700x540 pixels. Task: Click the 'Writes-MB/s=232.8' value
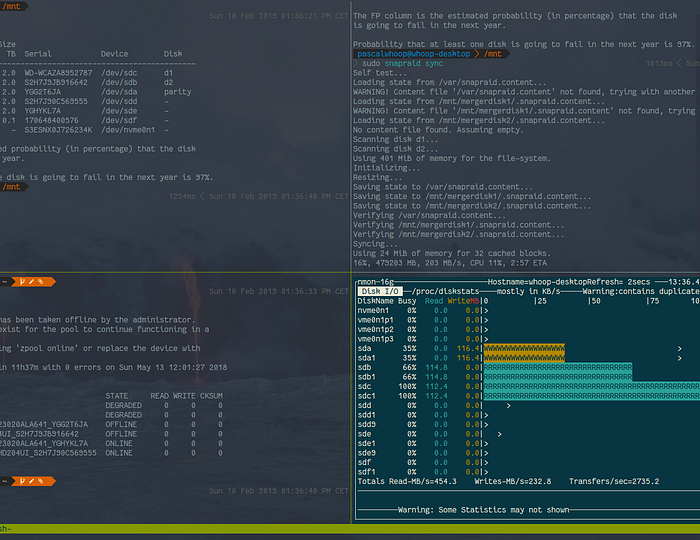coord(512,481)
